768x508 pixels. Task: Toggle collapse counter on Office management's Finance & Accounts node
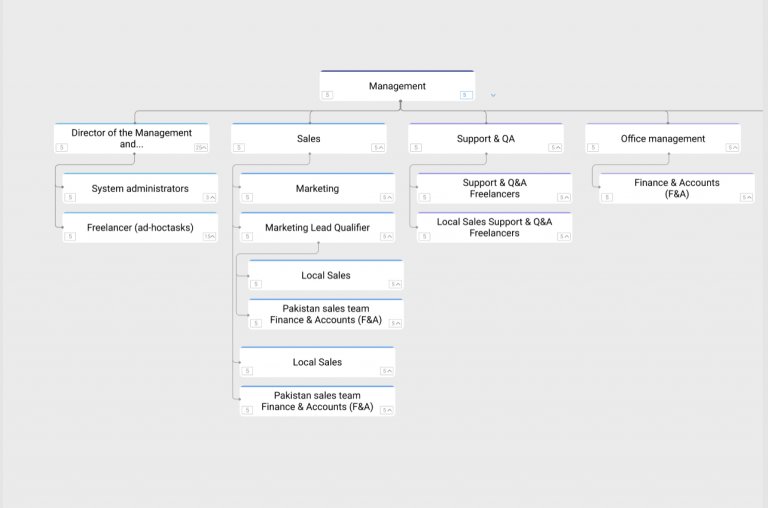click(746, 197)
